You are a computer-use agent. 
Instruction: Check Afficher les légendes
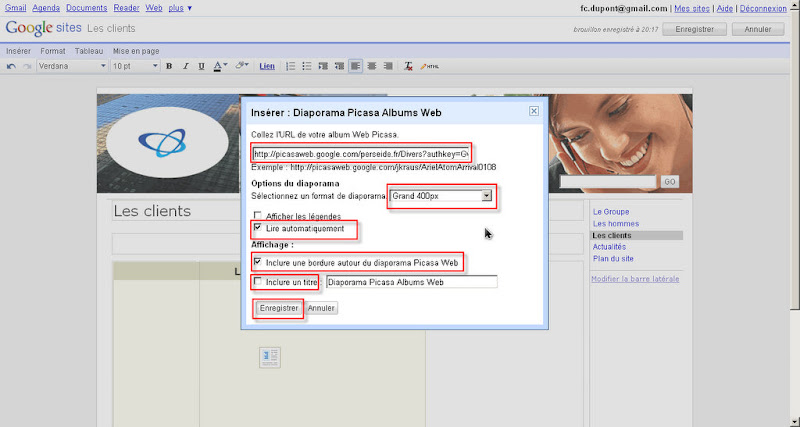pos(258,216)
